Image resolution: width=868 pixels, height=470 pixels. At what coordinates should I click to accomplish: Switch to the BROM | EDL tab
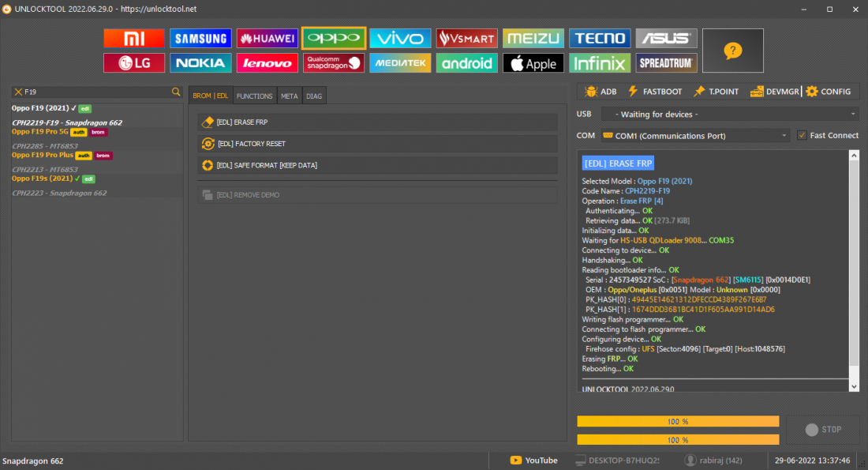pyautogui.click(x=211, y=96)
